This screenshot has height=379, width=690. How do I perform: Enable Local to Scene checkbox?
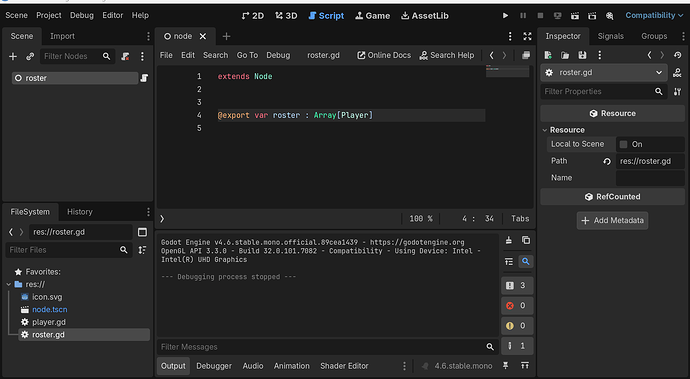(x=624, y=144)
